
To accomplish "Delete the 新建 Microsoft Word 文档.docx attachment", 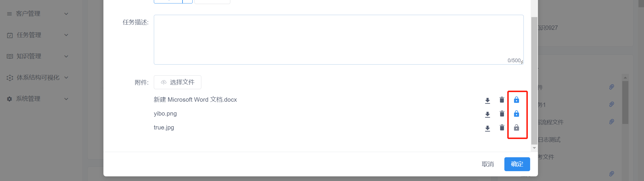I will point(502,100).
